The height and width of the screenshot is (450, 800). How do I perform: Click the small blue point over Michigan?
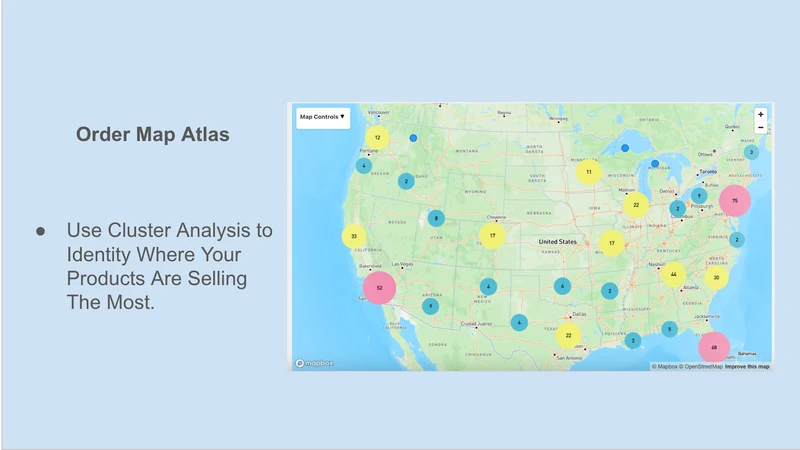[655, 164]
